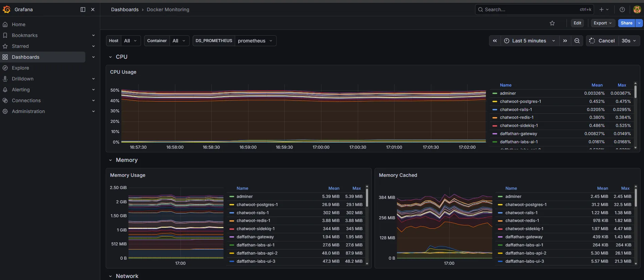Click the Share button

click(626, 23)
